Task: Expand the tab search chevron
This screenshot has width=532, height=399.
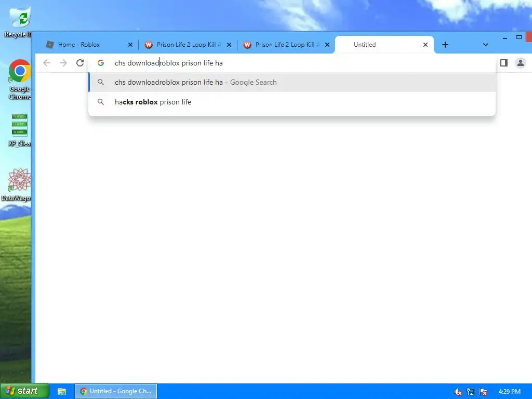Action: point(486,45)
